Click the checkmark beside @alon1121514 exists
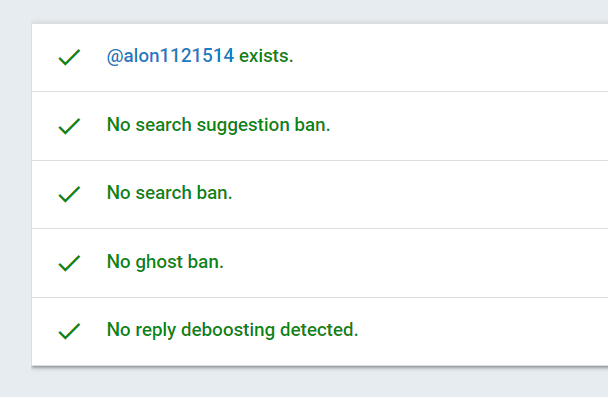 point(69,57)
